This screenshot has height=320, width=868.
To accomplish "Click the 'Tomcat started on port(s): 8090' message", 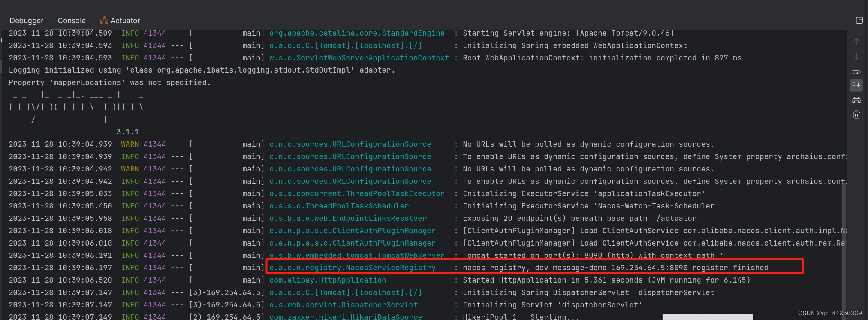I will click(595, 255).
